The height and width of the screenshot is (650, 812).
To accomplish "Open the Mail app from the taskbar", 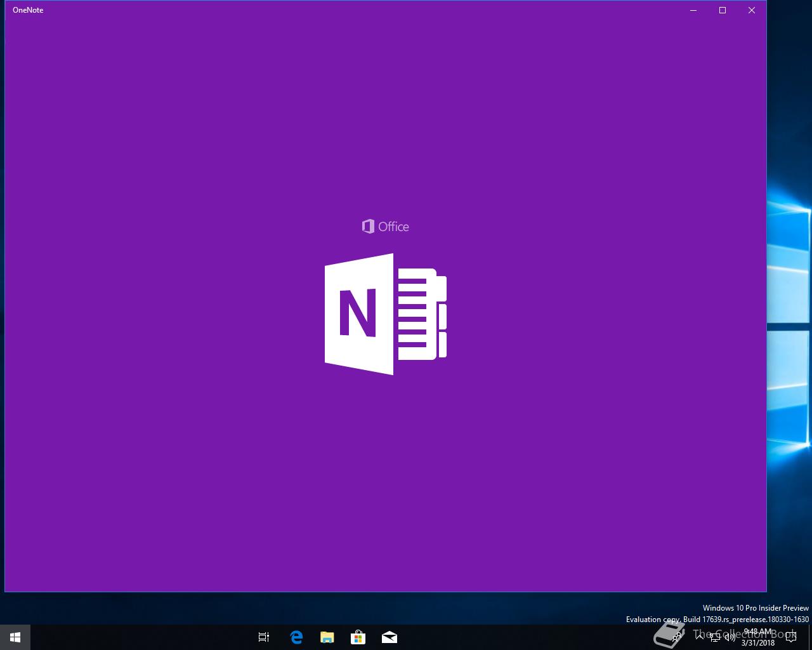I will 389,637.
